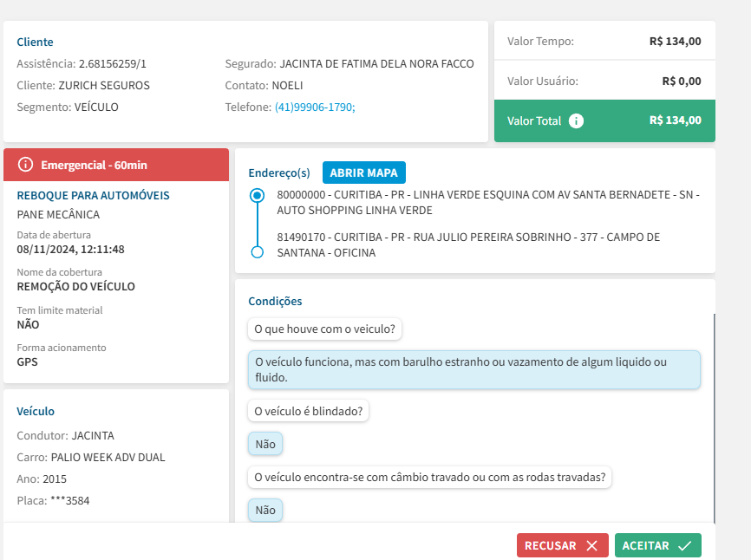Click the green Valor Total bar
This screenshot has height=560, width=751.
click(604, 121)
